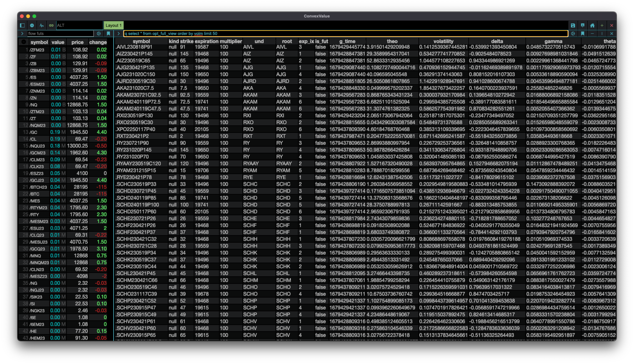The height and width of the screenshot is (364, 634).
Task: Split query panel with horizontal dash icon
Action: [x=592, y=34]
